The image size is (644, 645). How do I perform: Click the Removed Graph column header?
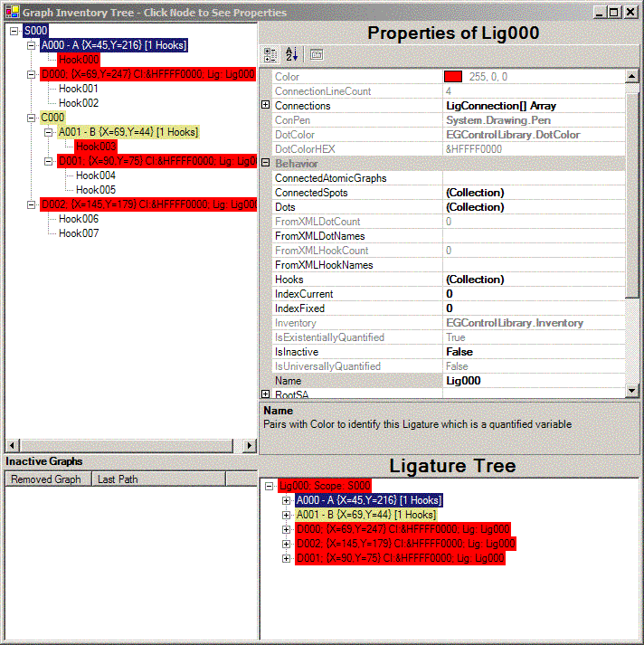46,479
